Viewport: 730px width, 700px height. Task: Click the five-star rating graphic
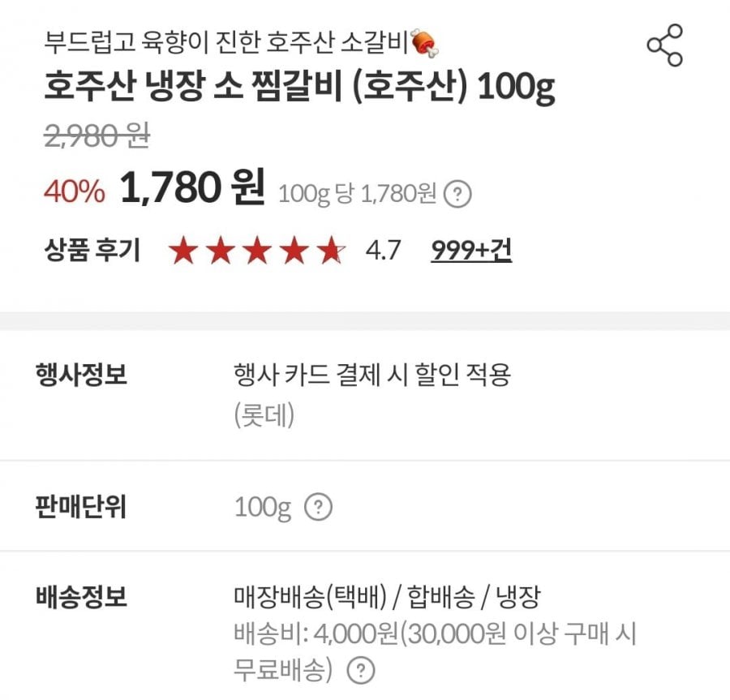tap(257, 251)
